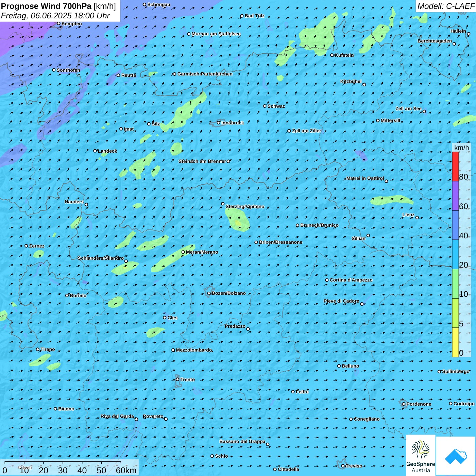Click the Trento city marker
476x476 pixels.
177,379
